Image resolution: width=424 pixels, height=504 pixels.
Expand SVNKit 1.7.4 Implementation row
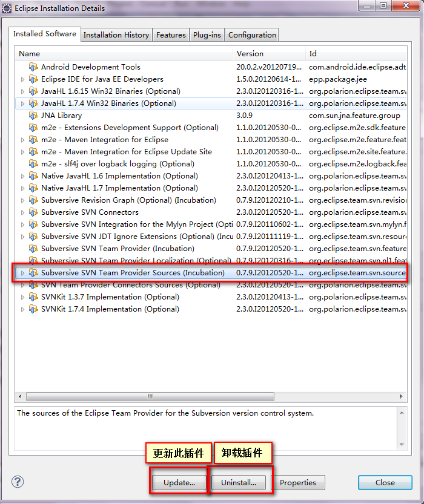[x=22, y=310]
